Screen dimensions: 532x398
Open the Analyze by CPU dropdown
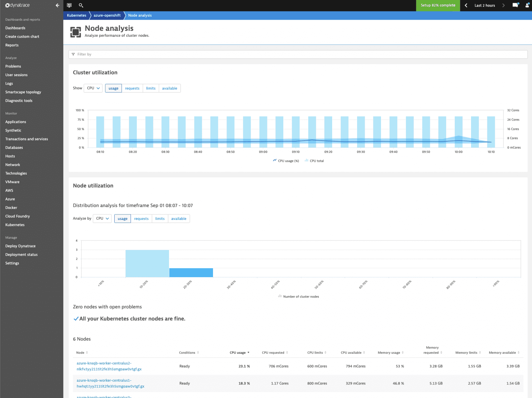102,219
